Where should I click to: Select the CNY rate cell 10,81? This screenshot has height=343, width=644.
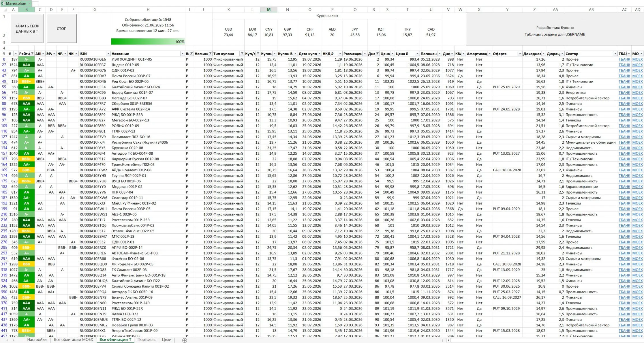[269, 35]
